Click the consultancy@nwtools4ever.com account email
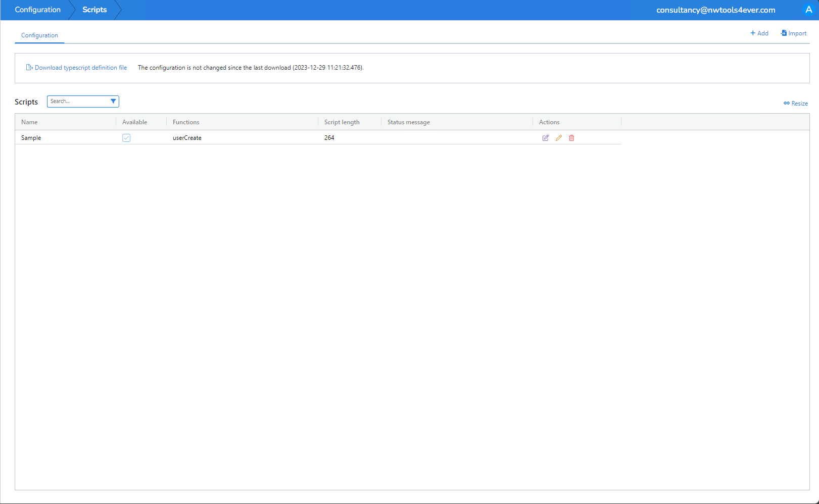This screenshot has height=504, width=819. (715, 10)
